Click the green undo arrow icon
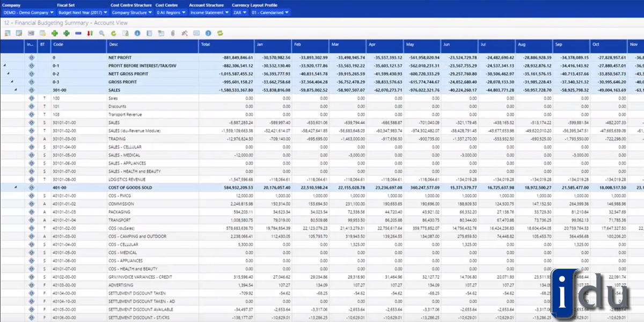The image size is (644, 322). [114, 33]
